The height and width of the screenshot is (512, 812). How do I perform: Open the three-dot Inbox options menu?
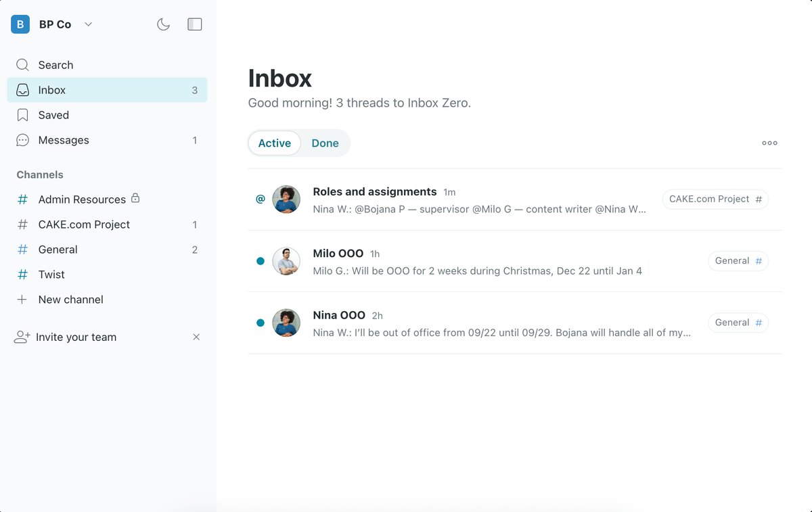[769, 143]
